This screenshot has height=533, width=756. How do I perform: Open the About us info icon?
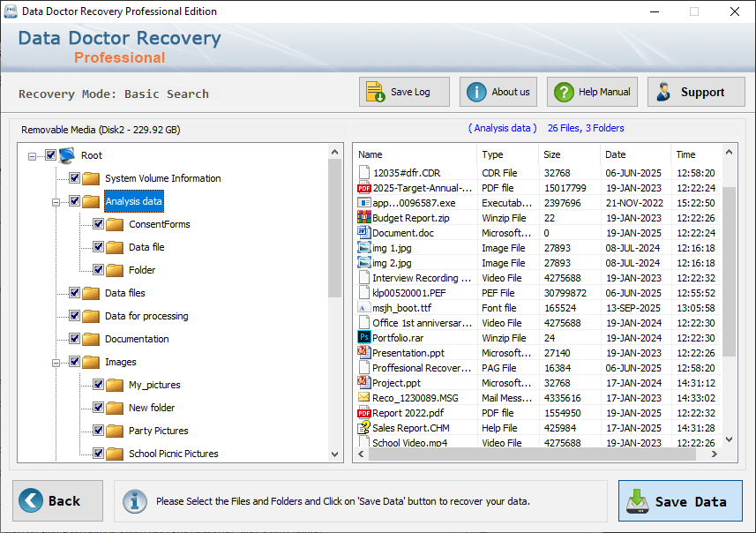point(476,92)
